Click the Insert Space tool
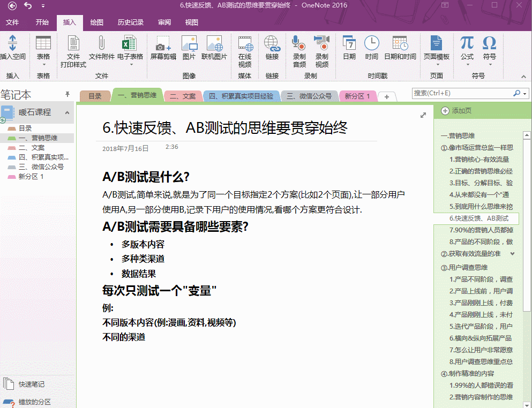The width and height of the screenshot is (532, 408). 12,48
